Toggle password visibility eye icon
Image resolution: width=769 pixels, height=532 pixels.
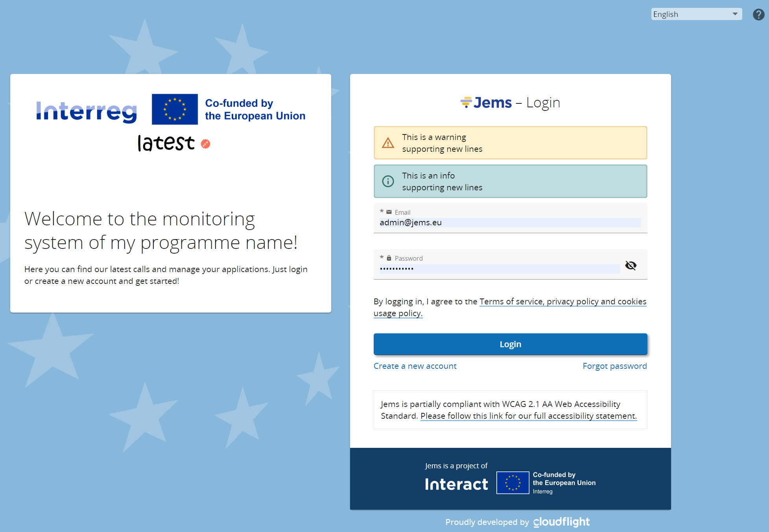(631, 265)
